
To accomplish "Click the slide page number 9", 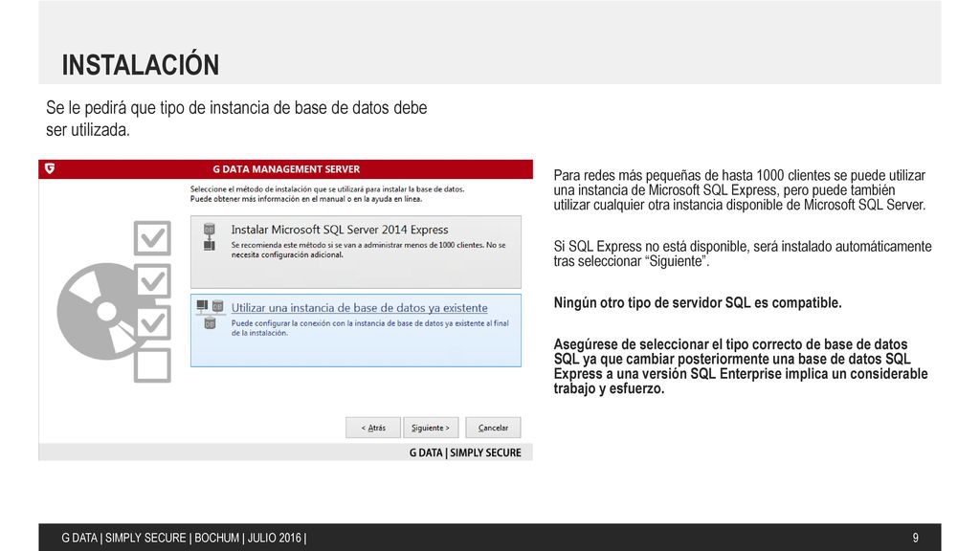I will click(x=916, y=538).
